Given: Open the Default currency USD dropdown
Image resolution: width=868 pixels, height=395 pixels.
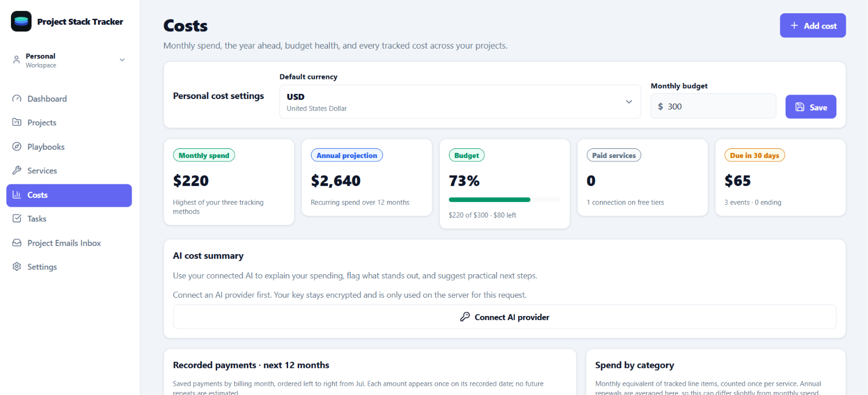Looking at the screenshot, I should (x=460, y=102).
